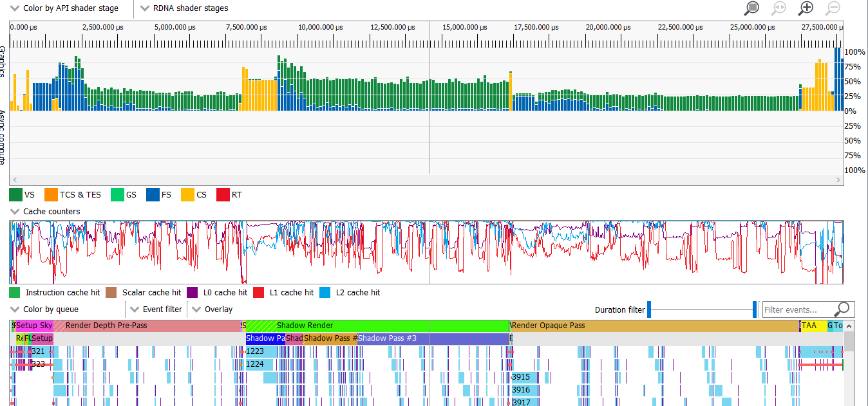Viewport: 868px width, 406px height.
Task: Select the pink Shad marker
Action: tap(294, 338)
